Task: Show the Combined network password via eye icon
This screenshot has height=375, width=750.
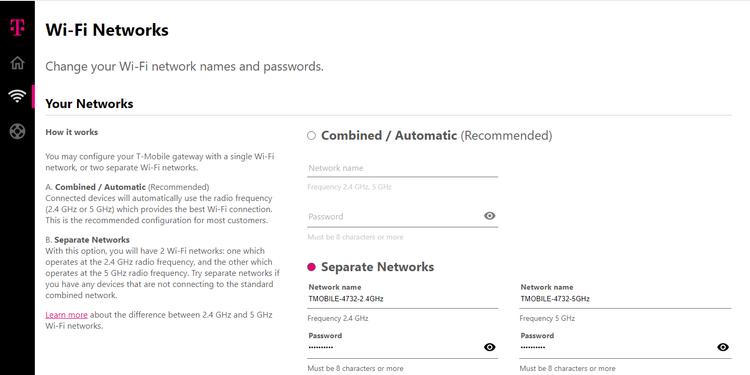Action: [489, 216]
